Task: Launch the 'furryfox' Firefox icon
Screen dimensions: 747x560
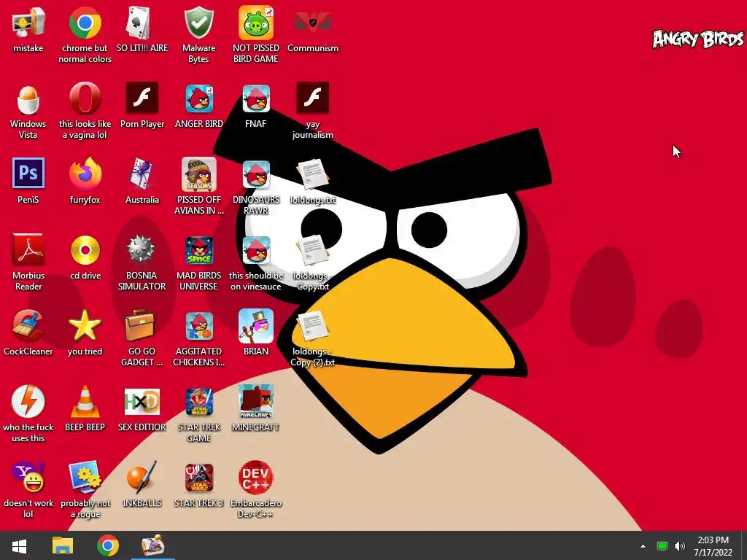Action: coord(85,174)
